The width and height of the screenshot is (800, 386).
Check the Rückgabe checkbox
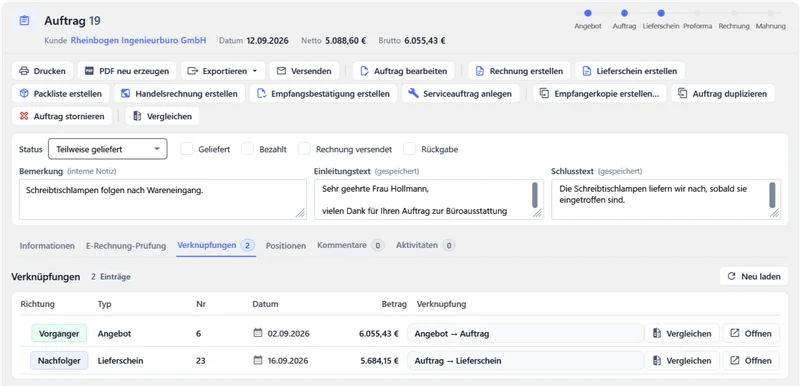click(x=409, y=149)
